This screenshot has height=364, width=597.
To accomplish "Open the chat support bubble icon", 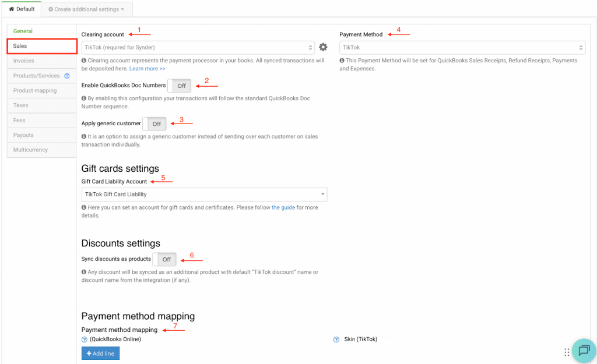I will click(584, 350).
